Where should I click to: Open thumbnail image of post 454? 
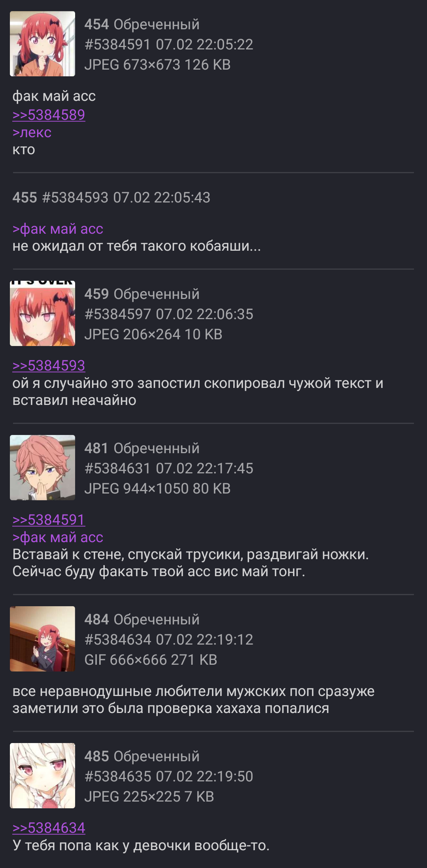coord(42,44)
